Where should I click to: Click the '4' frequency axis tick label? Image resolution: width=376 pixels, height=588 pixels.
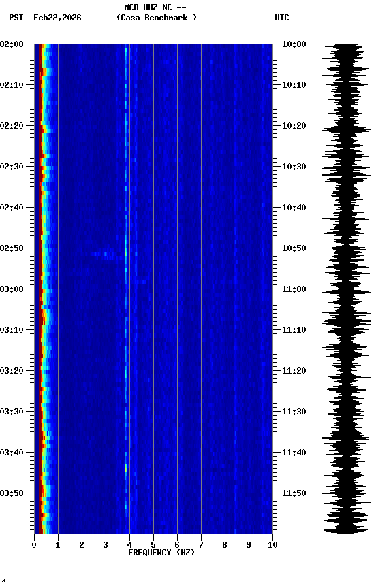129,545
